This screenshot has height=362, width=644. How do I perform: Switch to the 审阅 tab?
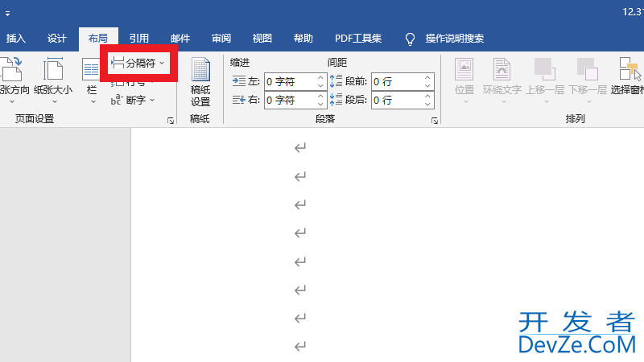point(221,39)
